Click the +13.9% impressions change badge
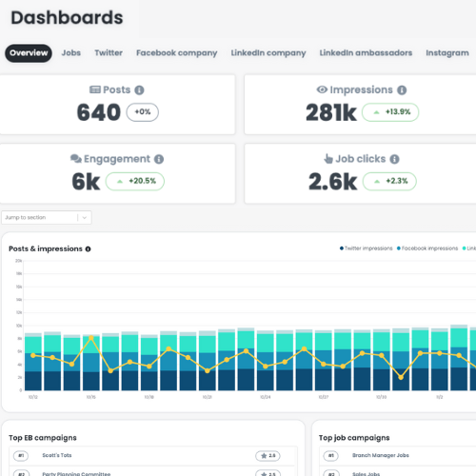 click(x=390, y=112)
